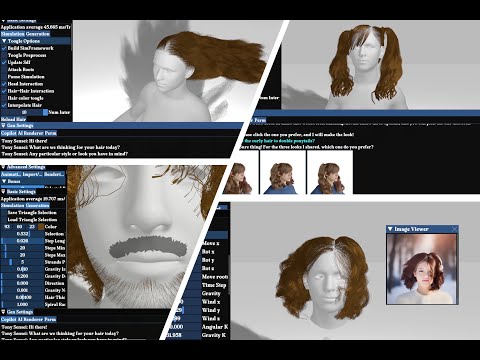Viewport: 480px width, 360px height.
Task: Click the Gravity N slider
Action: click(x=22, y=290)
